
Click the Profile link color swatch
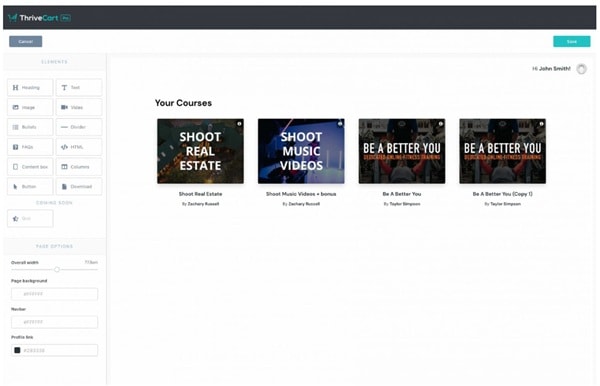point(17,350)
